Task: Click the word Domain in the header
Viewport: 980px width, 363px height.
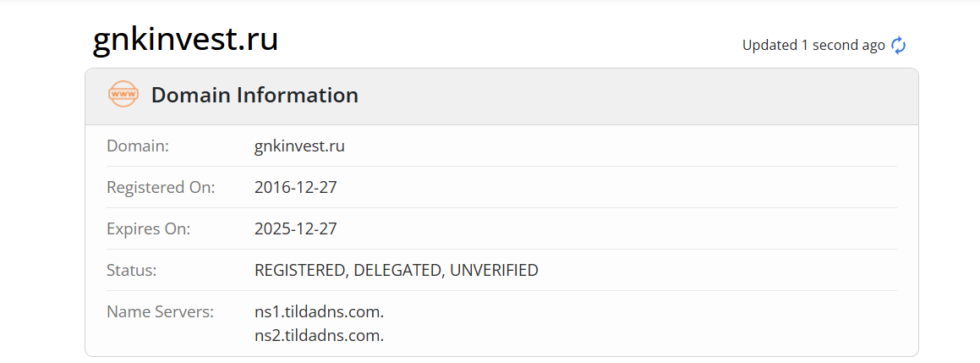Action: pyautogui.click(x=190, y=95)
